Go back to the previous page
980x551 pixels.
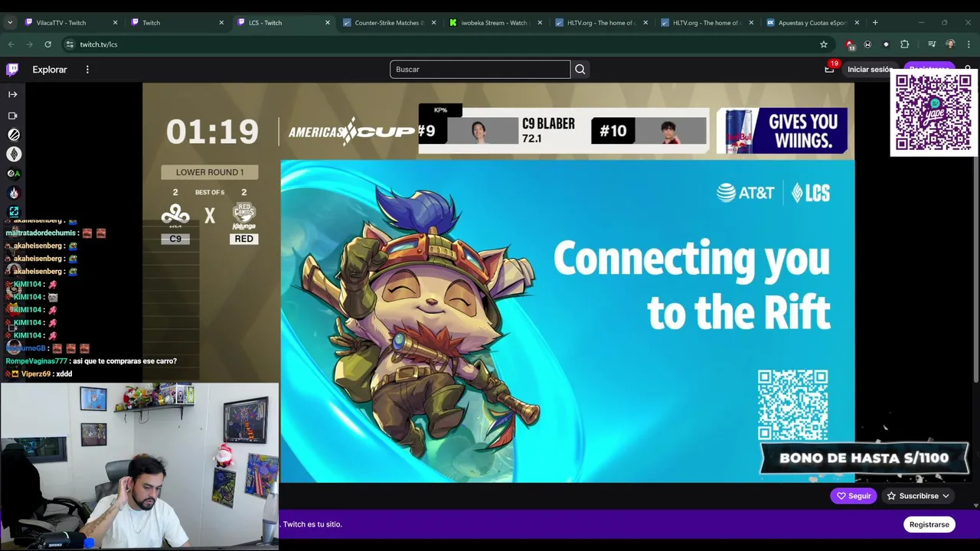pyautogui.click(x=11, y=44)
